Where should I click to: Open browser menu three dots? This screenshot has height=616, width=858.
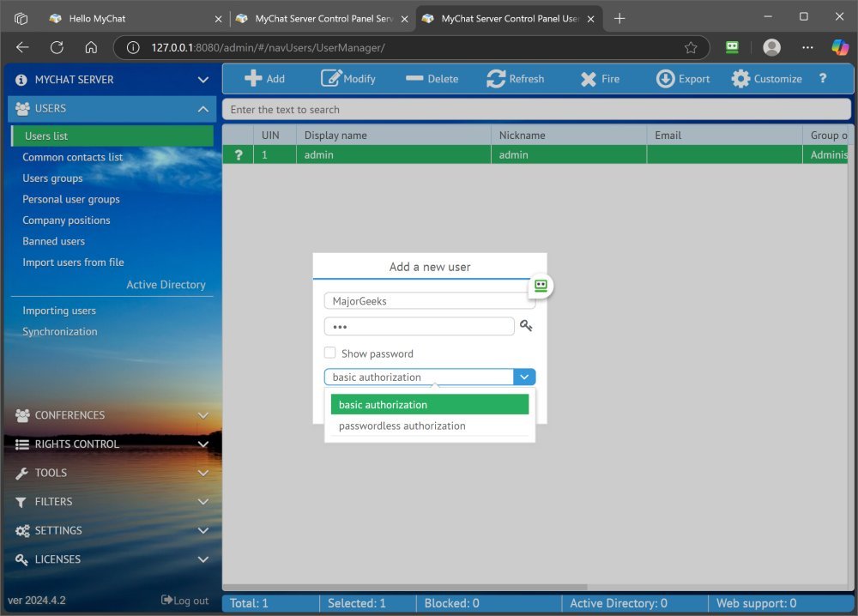[x=807, y=47]
